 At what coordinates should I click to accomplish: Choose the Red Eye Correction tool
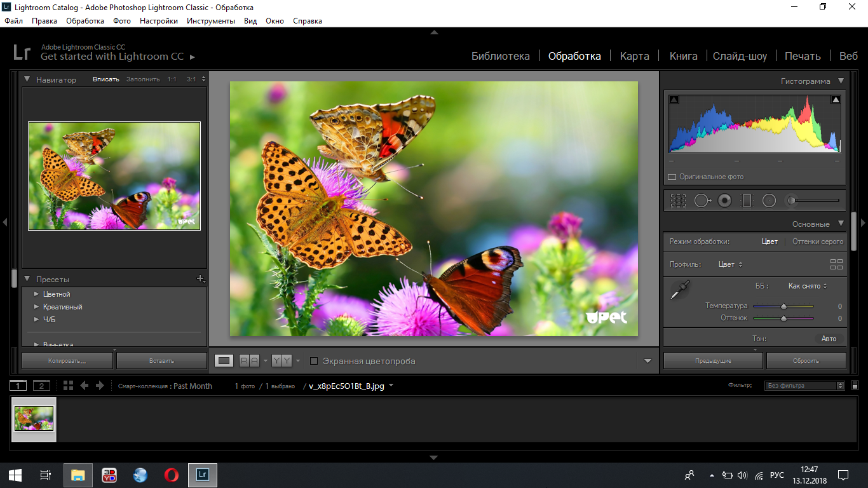click(x=724, y=201)
